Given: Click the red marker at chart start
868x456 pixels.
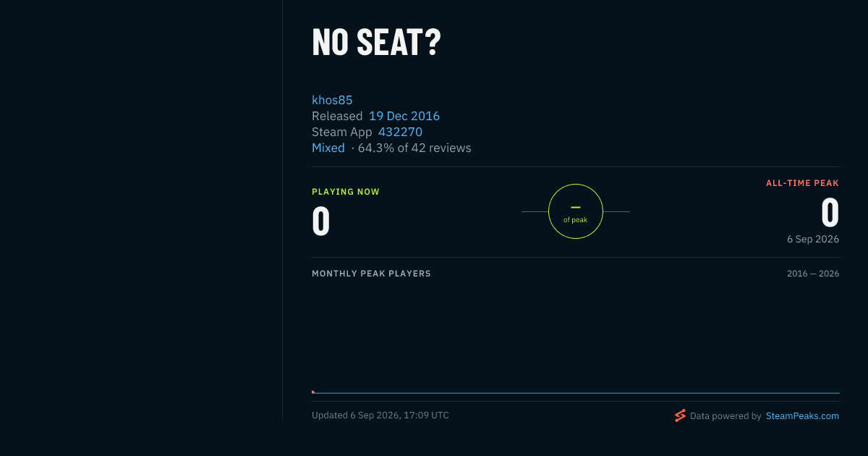Looking at the screenshot, I should (x=313, y=392).
